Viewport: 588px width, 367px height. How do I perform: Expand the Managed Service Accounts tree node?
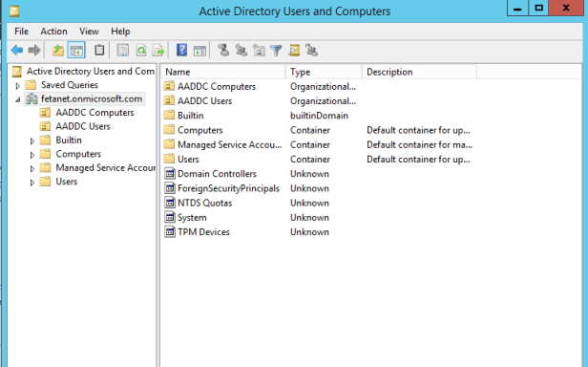[32, 168]
